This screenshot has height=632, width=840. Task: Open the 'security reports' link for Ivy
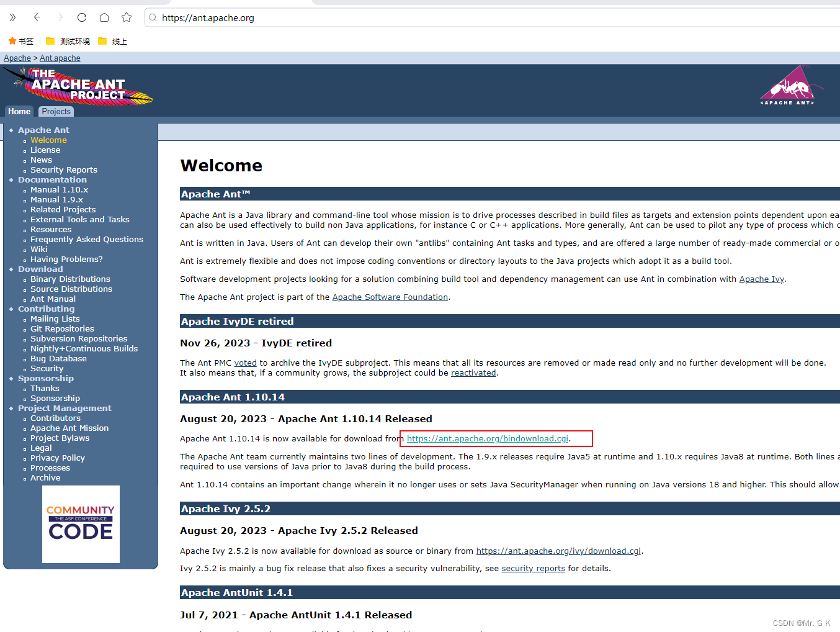click(534, 569)
